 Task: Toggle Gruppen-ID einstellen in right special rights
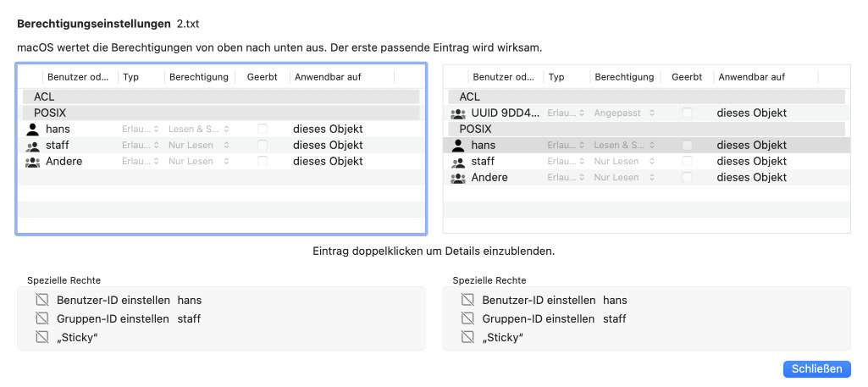pos(467,318)
